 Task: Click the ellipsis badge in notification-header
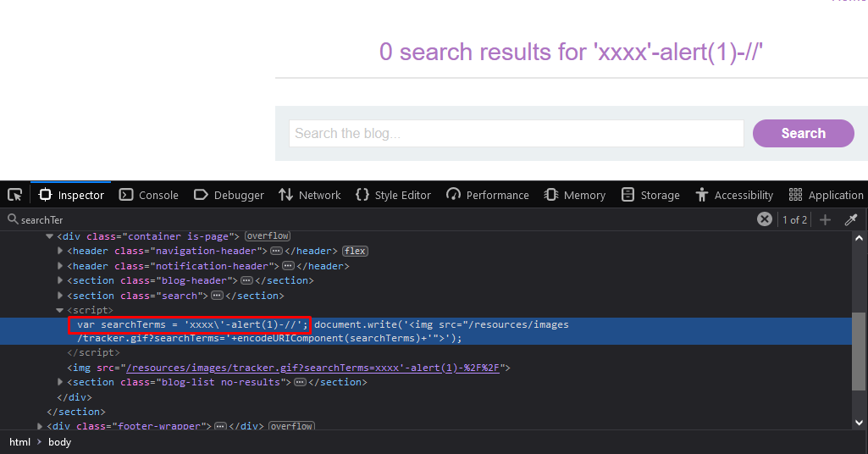pyautogui.click(x=287, y=266)
